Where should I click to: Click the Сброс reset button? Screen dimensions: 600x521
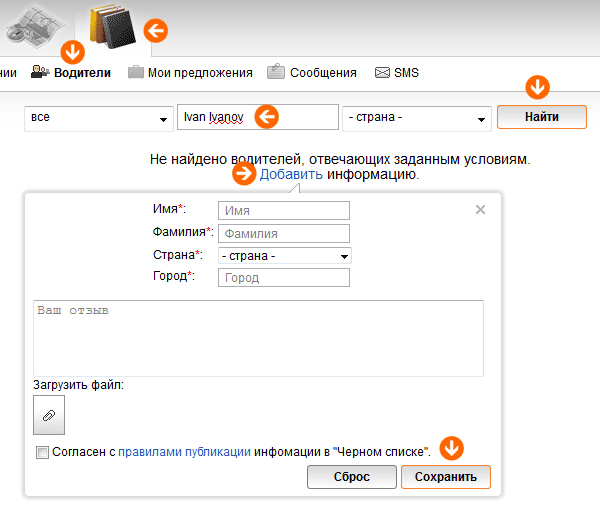click(x=351, y=477)
